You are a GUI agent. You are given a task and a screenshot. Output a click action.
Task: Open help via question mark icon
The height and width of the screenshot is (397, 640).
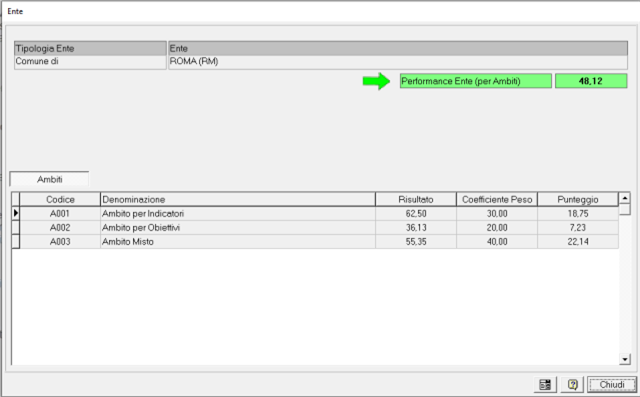point(572,384)
